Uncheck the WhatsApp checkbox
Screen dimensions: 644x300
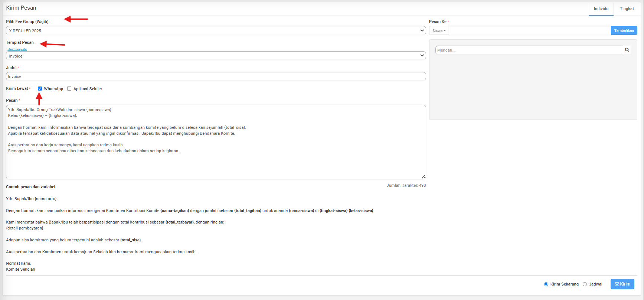40,89
